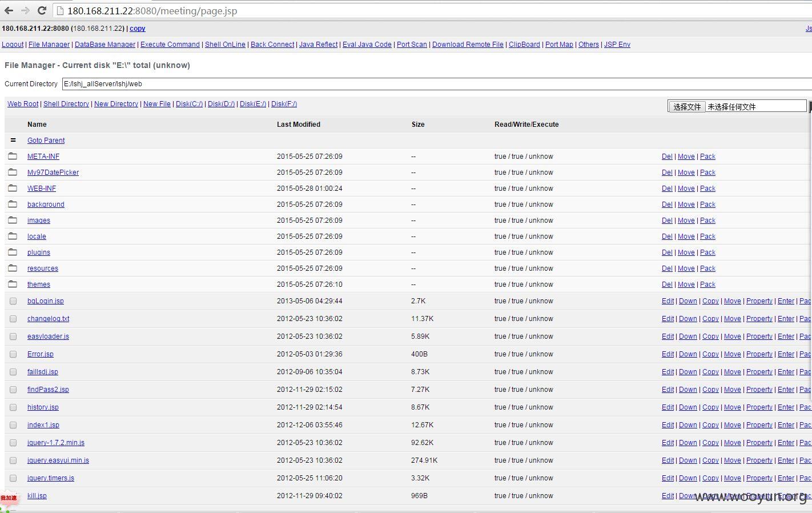Open jquery-1.7.2.min.js file link
Screen dimensions: 812x513
coord(56,443)
